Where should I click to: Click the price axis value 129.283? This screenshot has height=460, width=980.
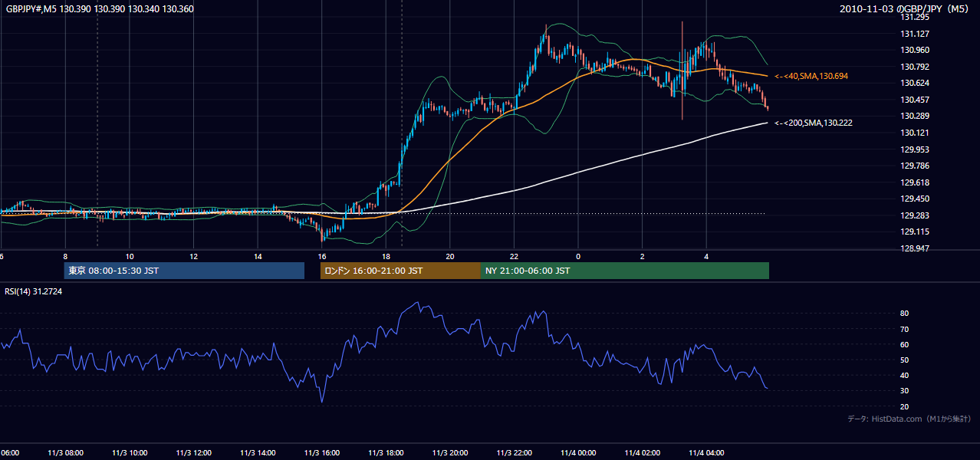click(914, 215)
